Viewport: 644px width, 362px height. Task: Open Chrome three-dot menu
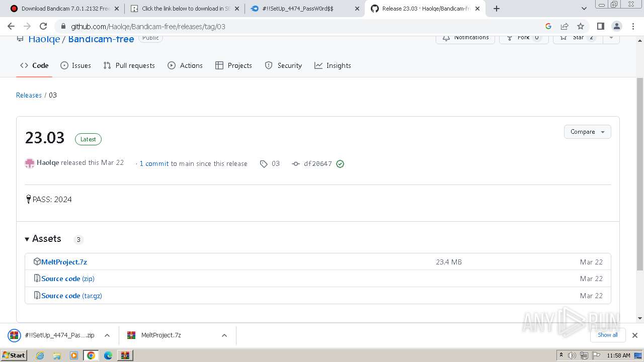[x=633, y=26]
